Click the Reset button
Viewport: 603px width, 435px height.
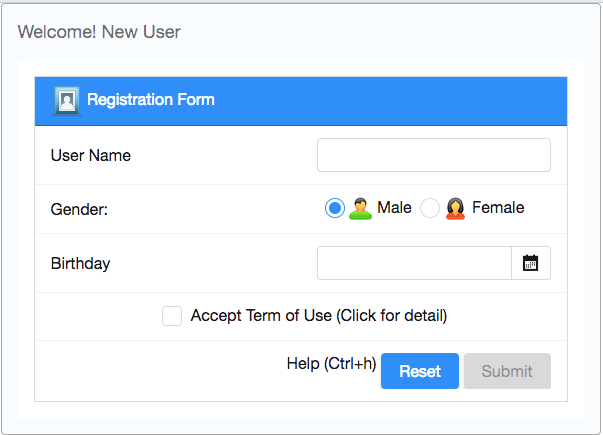pos(420,371)
